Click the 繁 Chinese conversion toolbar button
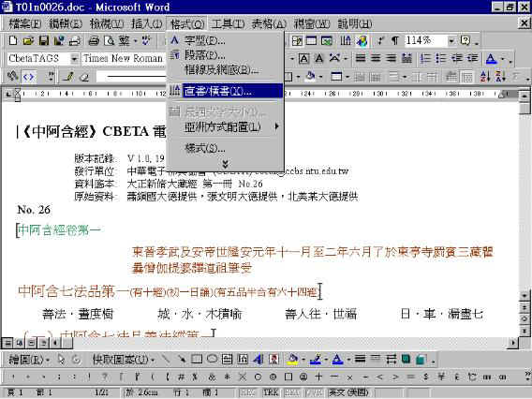532x399 pixels. click(125, 41)
